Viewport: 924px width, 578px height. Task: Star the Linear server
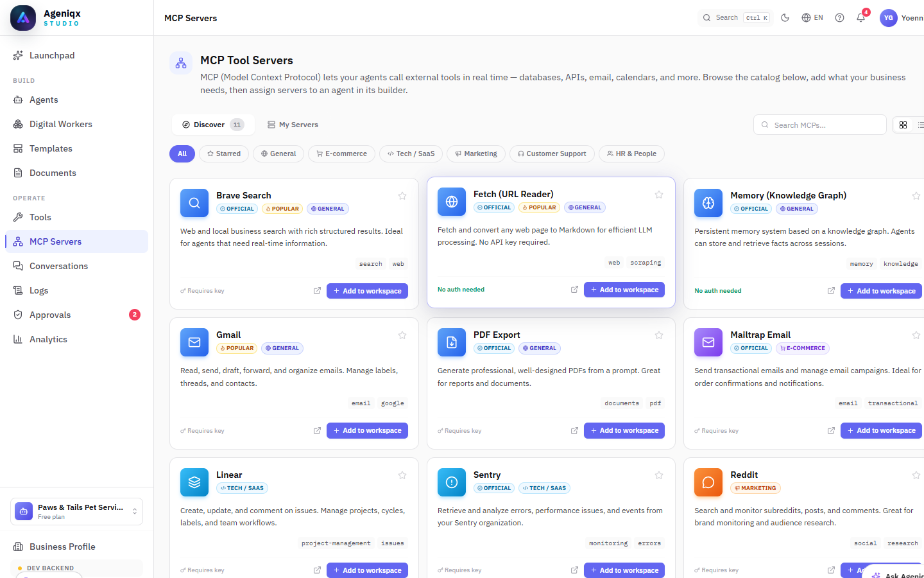coord(402,475)
